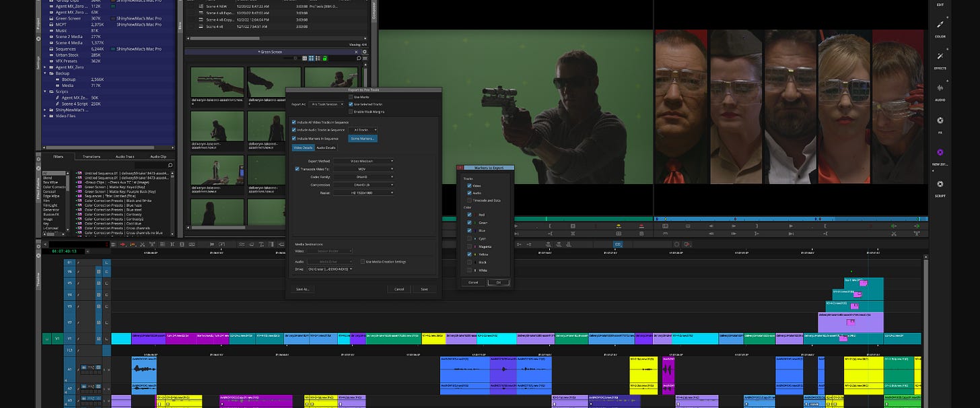Viewport: 980px width, 408px height.
Task: Toggle Include Markers in Sequence
Action: coord(294,138)
